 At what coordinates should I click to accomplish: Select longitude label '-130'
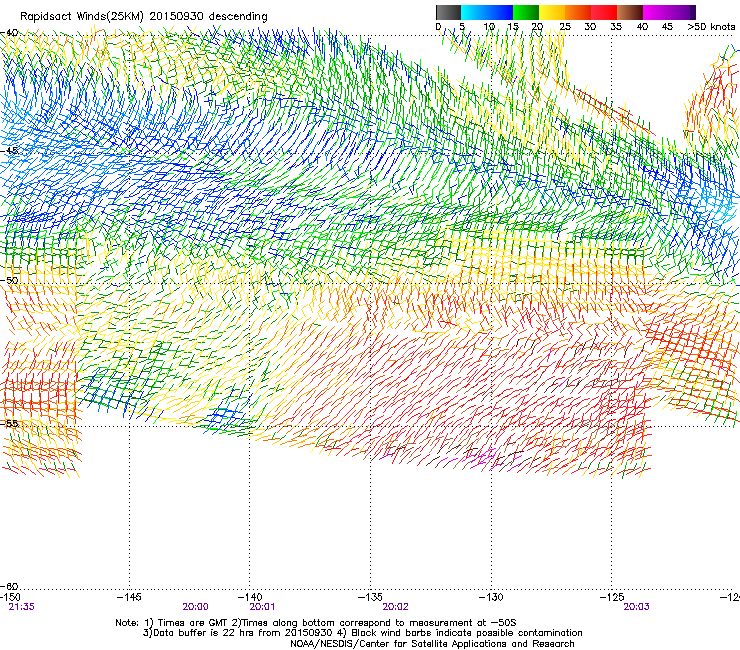(x=491, y=598)
